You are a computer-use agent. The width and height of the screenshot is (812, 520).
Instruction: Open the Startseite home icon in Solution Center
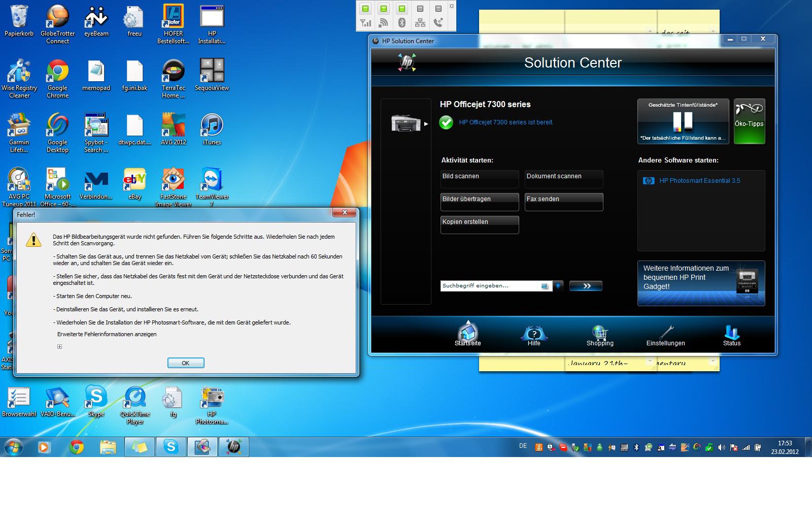coord(467,333)
